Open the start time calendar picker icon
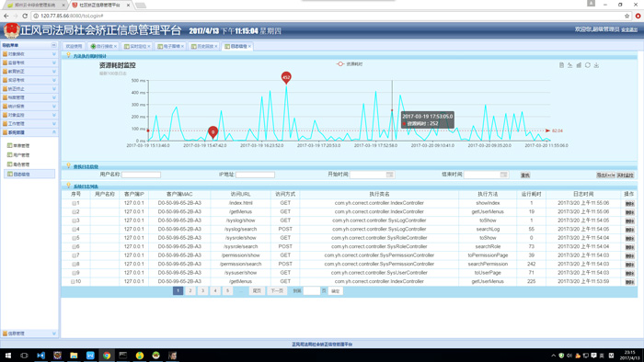 pyautogui.click(x=390, y=175)
